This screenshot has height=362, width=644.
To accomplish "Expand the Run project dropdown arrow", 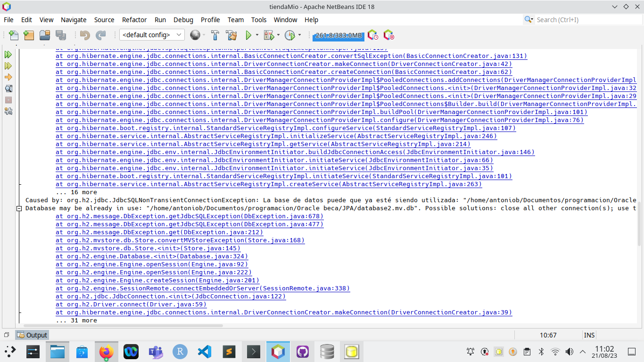I will [257, 35].
